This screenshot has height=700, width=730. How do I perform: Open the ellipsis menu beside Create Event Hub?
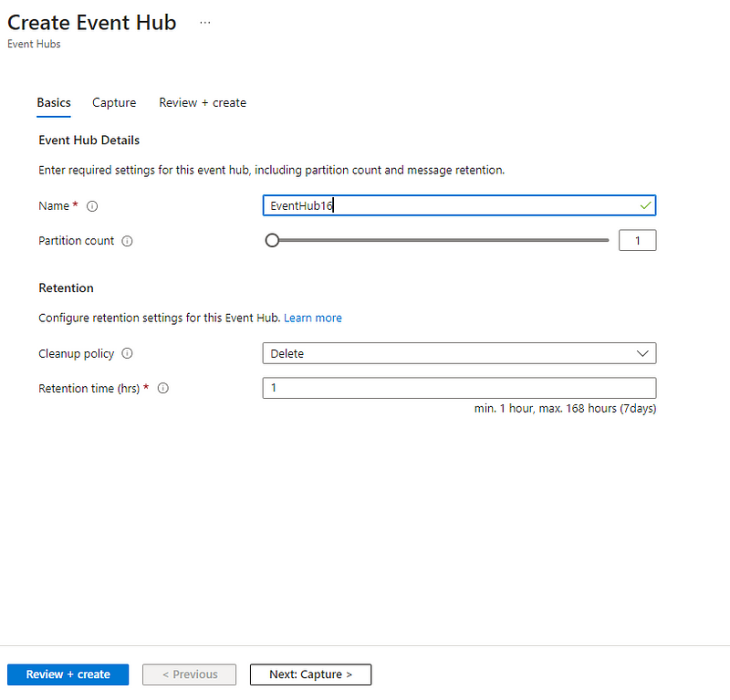tap(204, 22)
